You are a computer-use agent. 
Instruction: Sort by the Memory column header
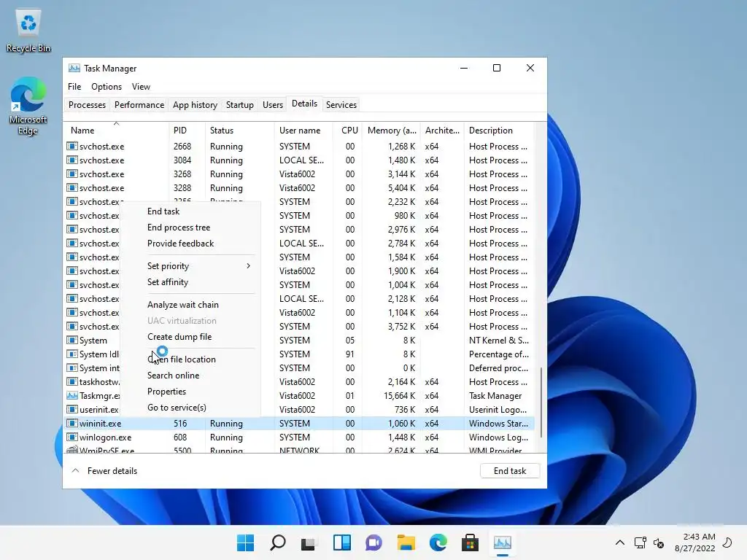click(x=392, y=131)
